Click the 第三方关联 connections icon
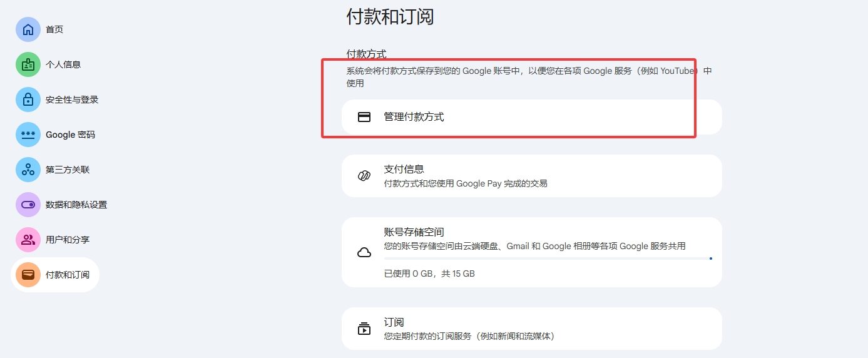Viewport: 868px width, 358px height. click(28, 170)
